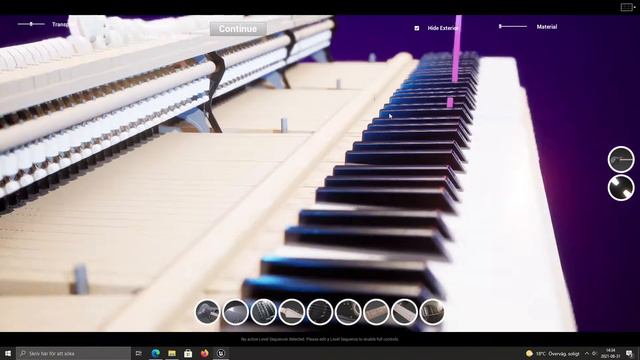Viewport: 640px width, 360px height.
Task: Click the volume icon in system tray
Action: pos(595,353)
